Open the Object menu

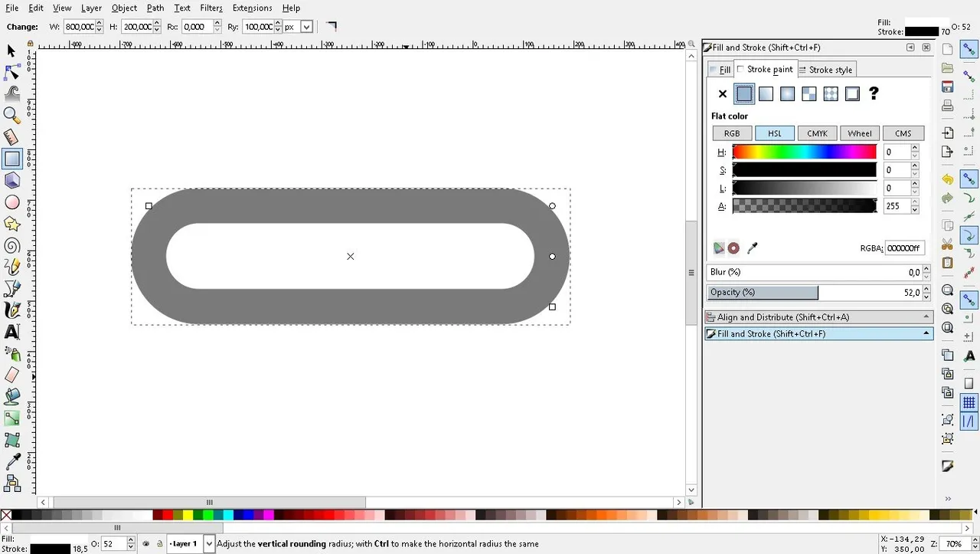click(x=124, y=8)
